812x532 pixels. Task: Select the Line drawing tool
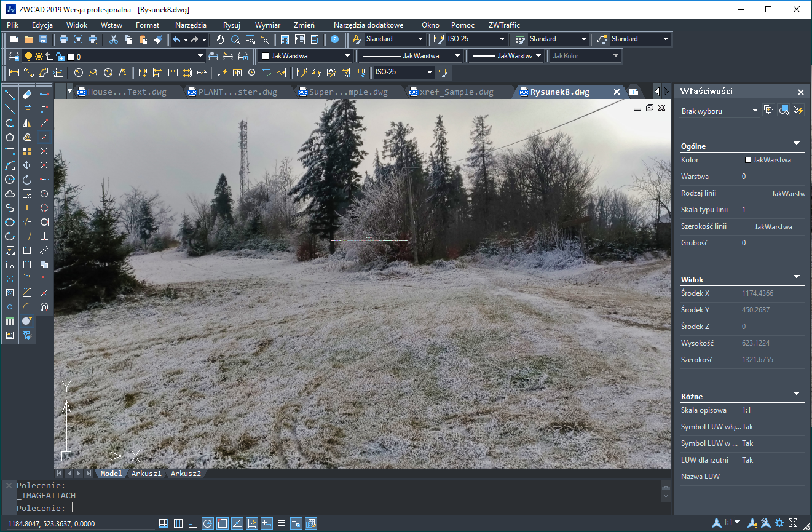10,94
